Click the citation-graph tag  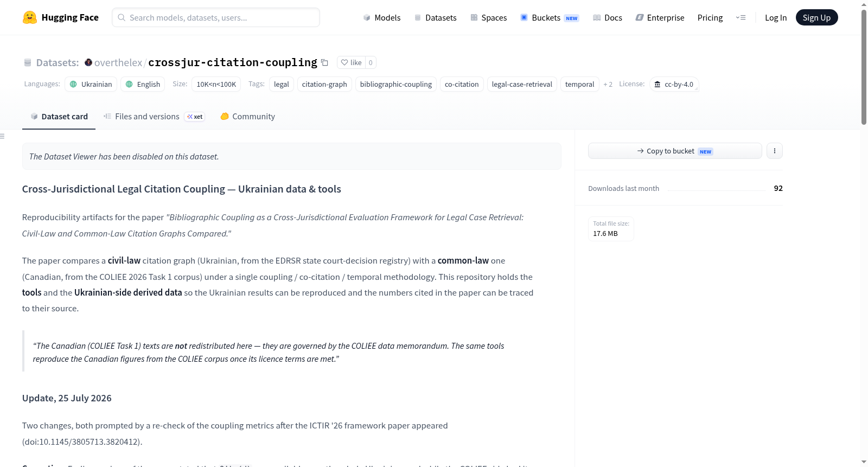click(324, 84)
